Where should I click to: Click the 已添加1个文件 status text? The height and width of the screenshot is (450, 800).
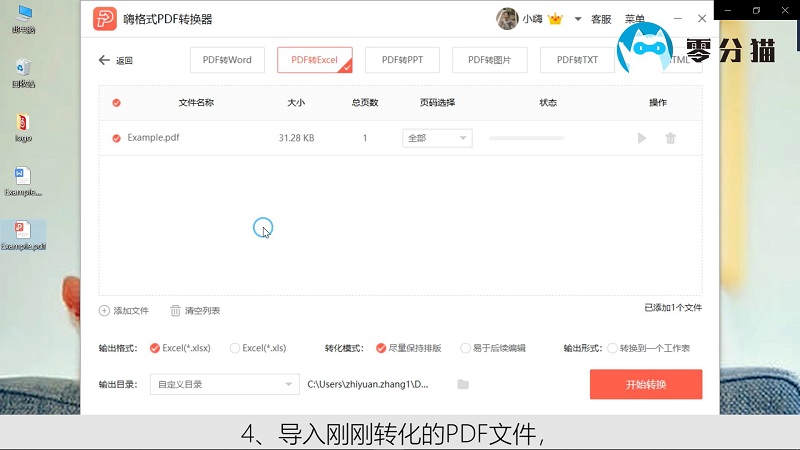pyautogui.click(x=673, y=308)
